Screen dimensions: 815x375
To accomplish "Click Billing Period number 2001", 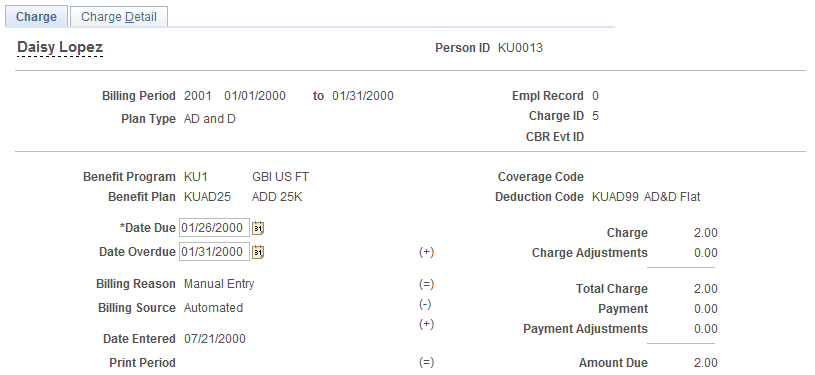I will tap(198, 96).
